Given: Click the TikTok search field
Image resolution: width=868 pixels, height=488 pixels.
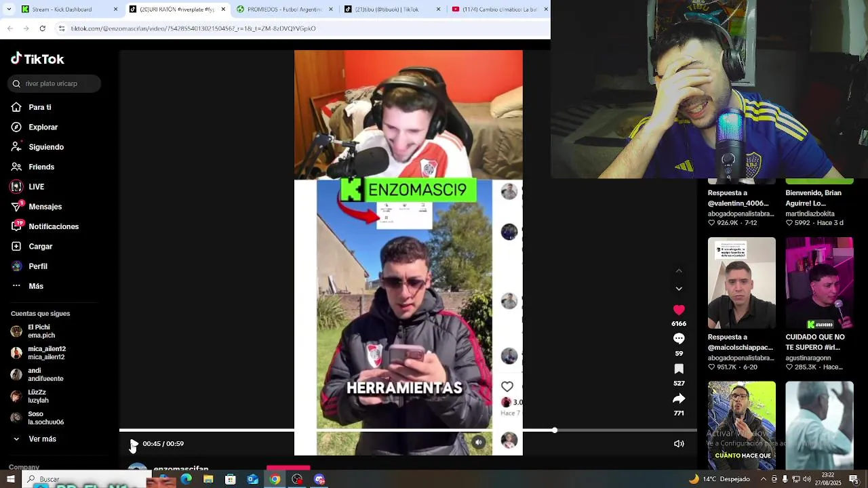Looking at the screenshot, I should (x=55, y=84).
